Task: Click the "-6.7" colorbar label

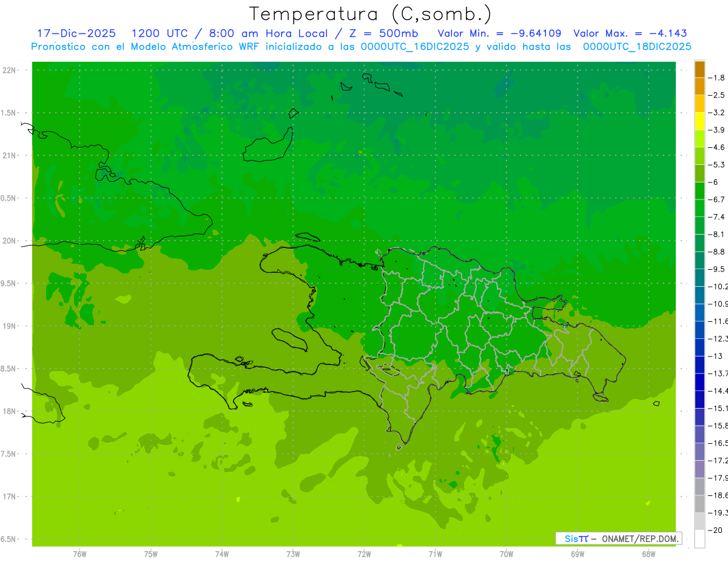Action: [718, 199]
